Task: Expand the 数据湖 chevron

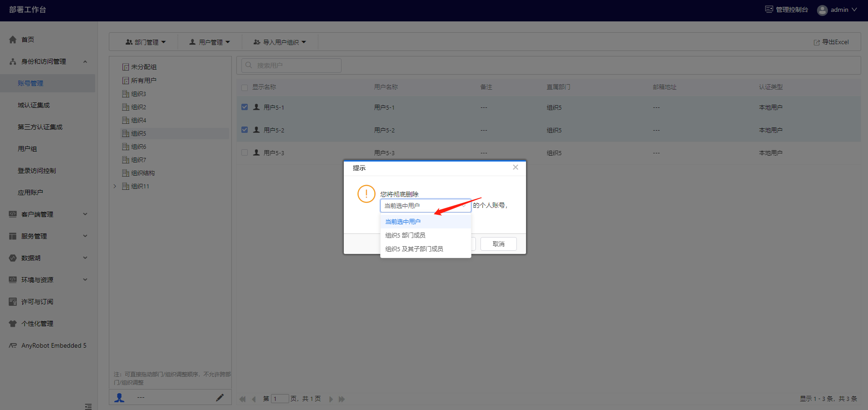Action: (x=85, y=258)
